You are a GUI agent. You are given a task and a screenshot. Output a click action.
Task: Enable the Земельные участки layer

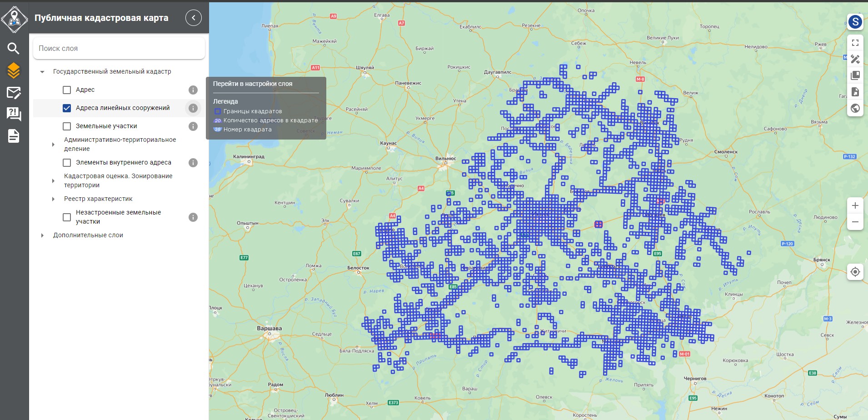(x=67, y=126)
